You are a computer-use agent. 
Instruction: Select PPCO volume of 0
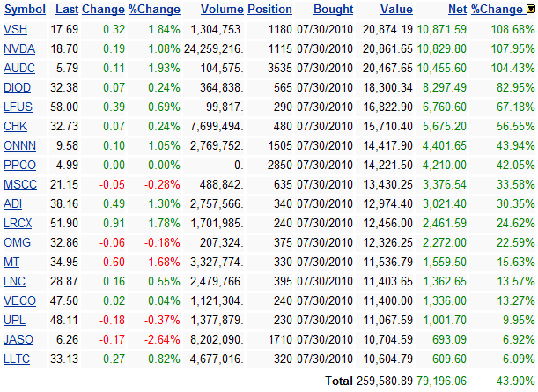pyautogui.click(x=239, y=166)
